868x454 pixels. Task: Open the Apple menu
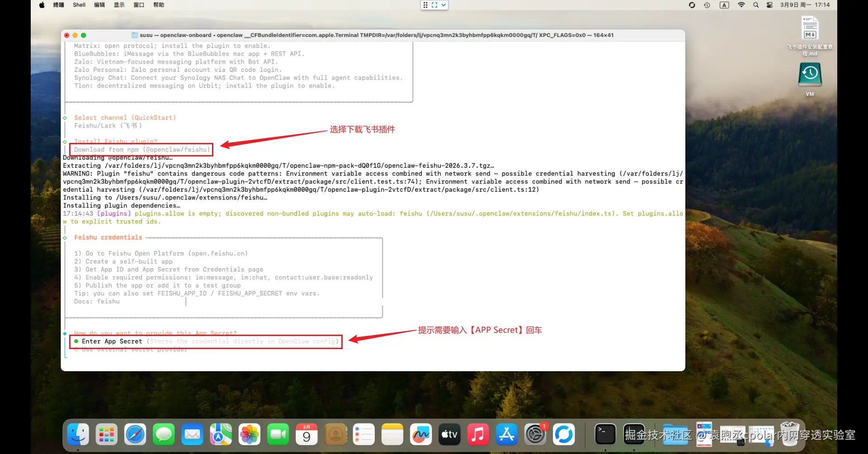42,5
